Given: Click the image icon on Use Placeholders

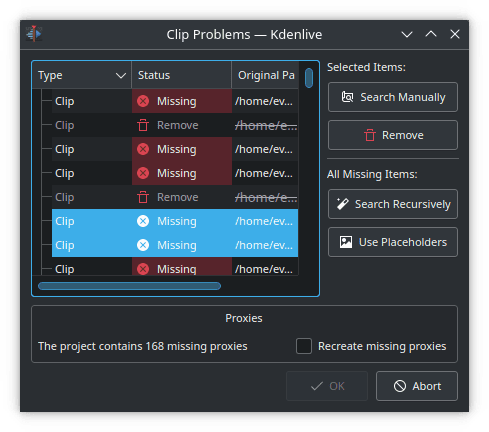Looking at the screenshot, I should pos(346,242).
